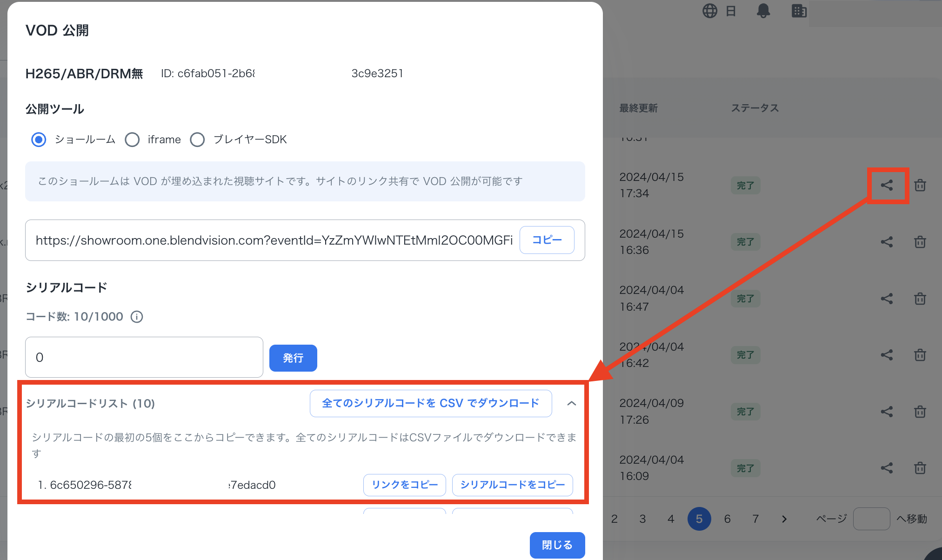Click share icon for 2024/04/04 16:47 row
Viewport: 942px width, 560px height.
click(x=887, y=299)
